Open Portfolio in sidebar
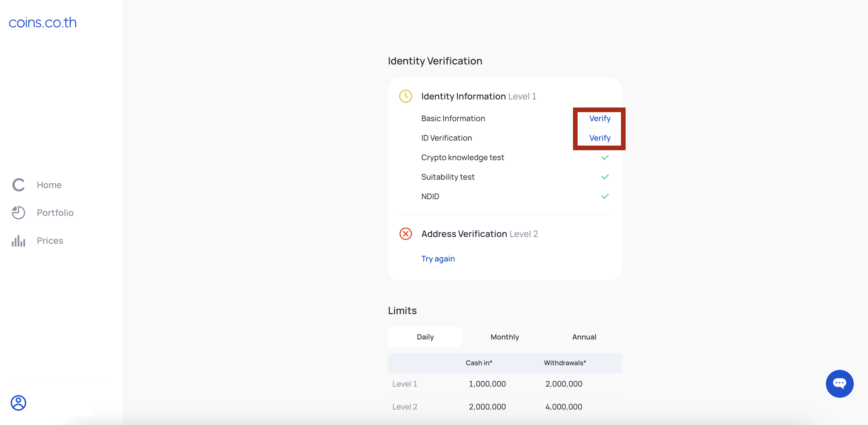This screenshot has height=425, width=868. tap(55, 212)
